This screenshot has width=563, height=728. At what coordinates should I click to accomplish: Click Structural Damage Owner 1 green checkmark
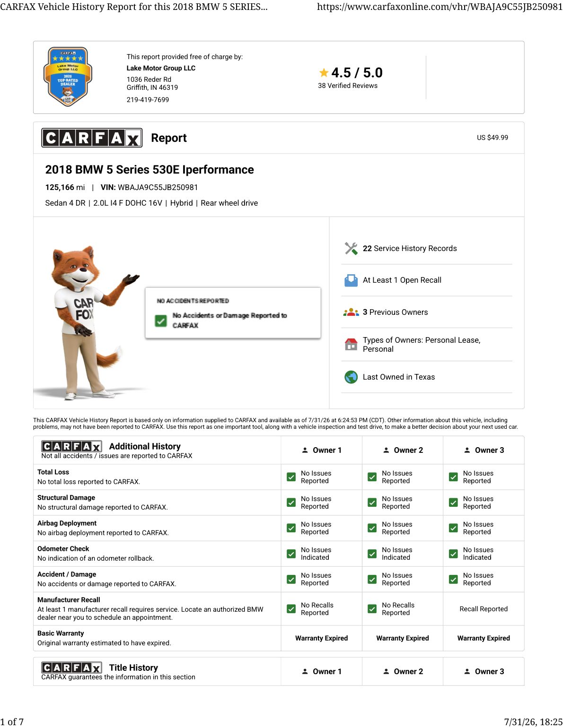click(291, 503)
